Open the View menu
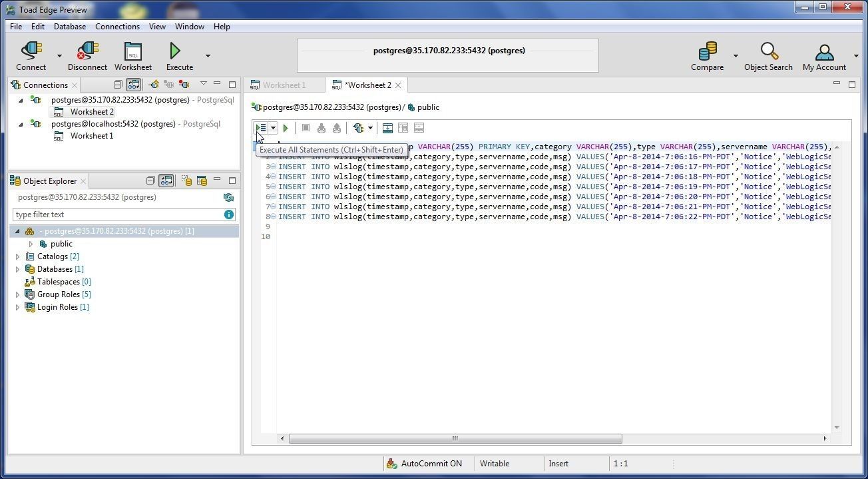 pyautogui.click(x=157, y=27)
